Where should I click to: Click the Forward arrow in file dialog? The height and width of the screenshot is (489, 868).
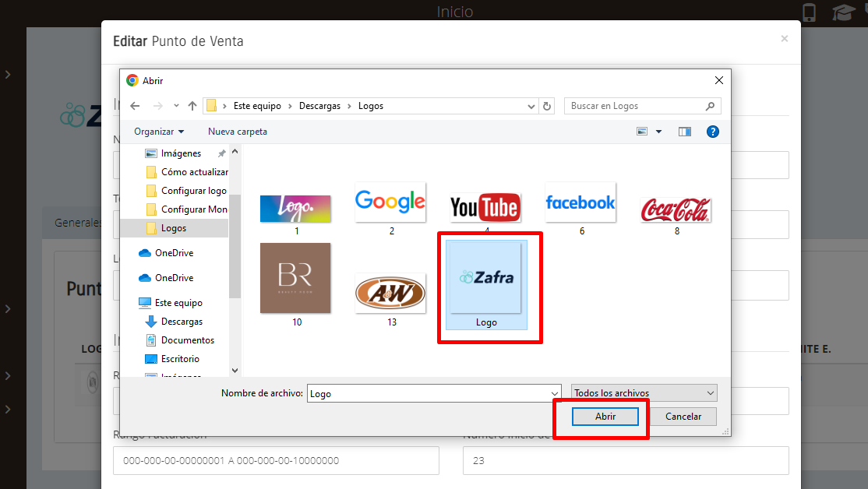(x=157, y=106)
